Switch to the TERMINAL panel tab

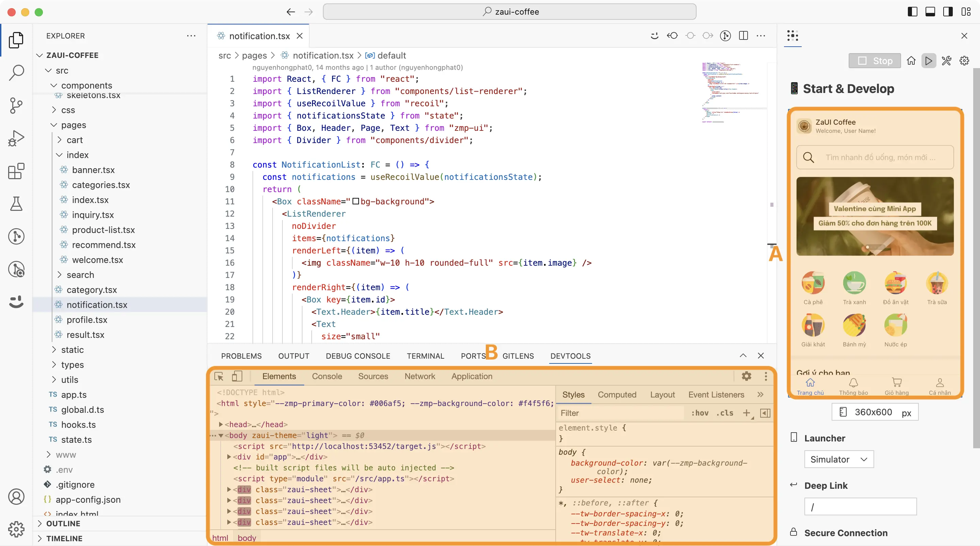tap(425, 356)
